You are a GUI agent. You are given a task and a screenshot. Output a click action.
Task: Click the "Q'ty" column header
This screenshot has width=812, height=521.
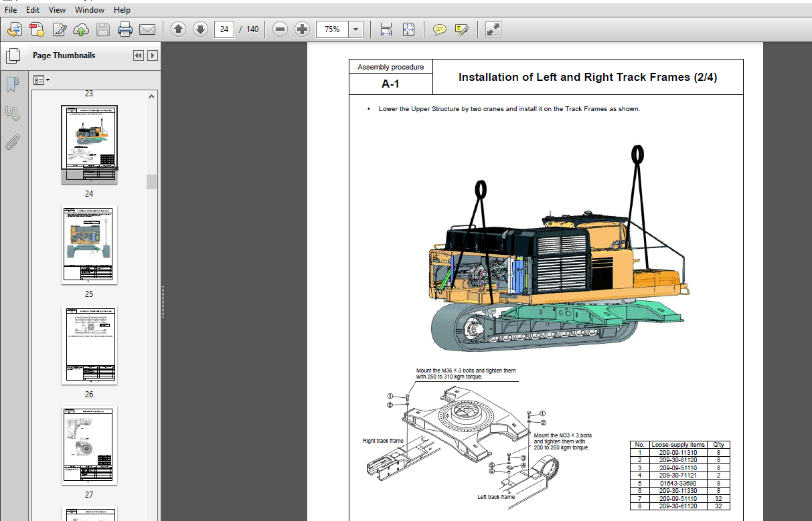click(x=718, y=445)
